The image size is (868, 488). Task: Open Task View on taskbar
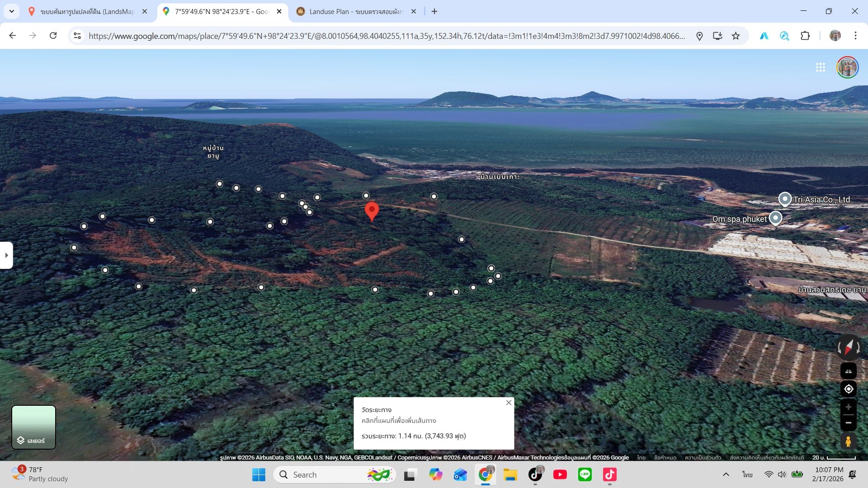[410, 474]
